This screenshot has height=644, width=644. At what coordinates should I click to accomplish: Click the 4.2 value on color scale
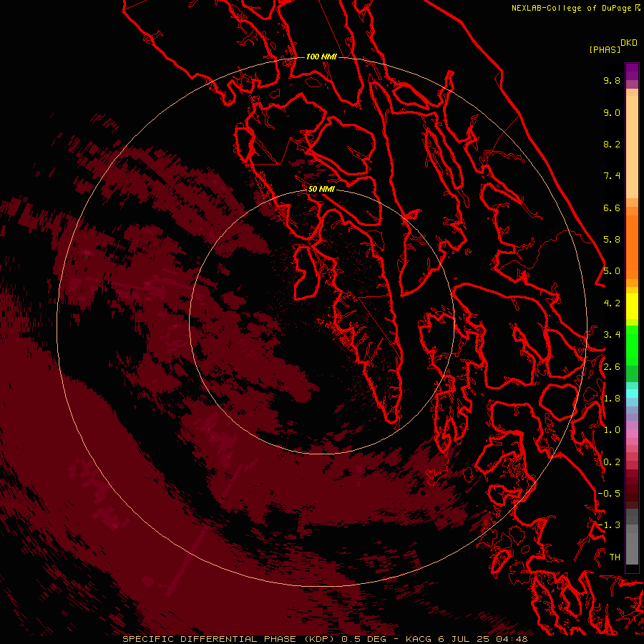click(612, 303)
